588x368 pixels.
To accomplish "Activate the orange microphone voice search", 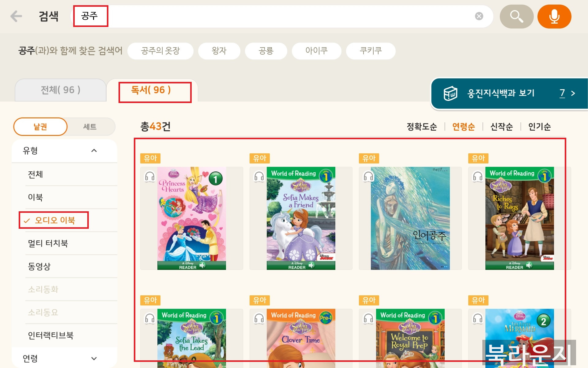I will coord(554,17).
